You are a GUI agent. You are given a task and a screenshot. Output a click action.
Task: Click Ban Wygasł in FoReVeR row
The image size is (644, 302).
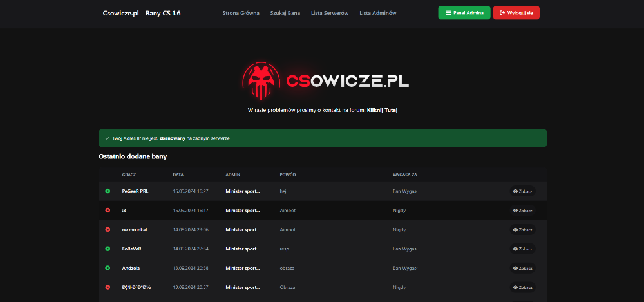tap(405, 249)
